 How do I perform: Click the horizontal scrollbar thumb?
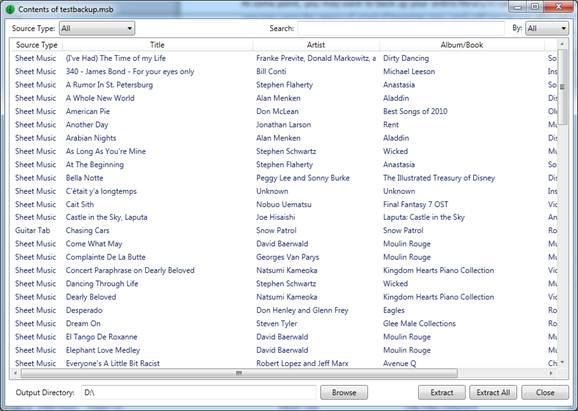point(239,373)
